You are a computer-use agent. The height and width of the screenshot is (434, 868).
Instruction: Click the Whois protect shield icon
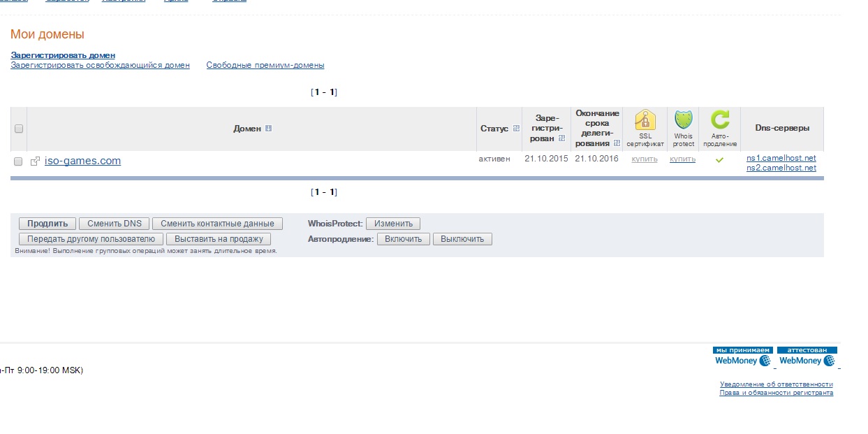point(683,120)
